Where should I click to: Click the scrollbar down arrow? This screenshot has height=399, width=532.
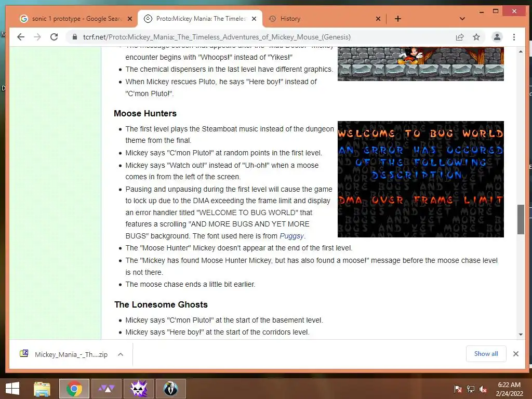(x=521, y=335)
